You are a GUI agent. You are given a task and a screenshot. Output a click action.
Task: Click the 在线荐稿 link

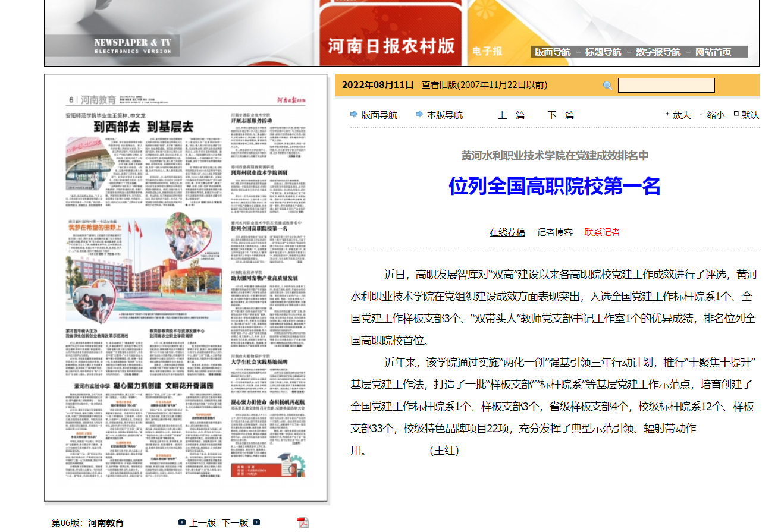tap(507, 232)
